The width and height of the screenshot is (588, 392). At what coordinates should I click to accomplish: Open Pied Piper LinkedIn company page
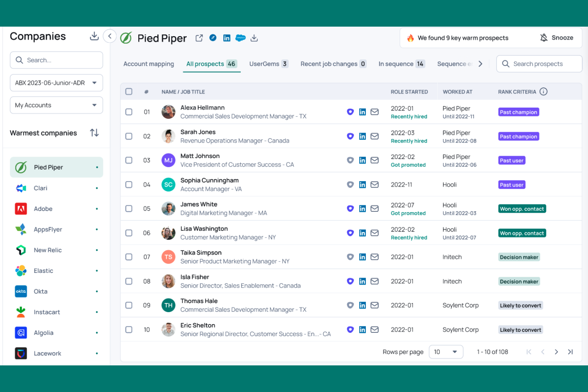[227, 38]
